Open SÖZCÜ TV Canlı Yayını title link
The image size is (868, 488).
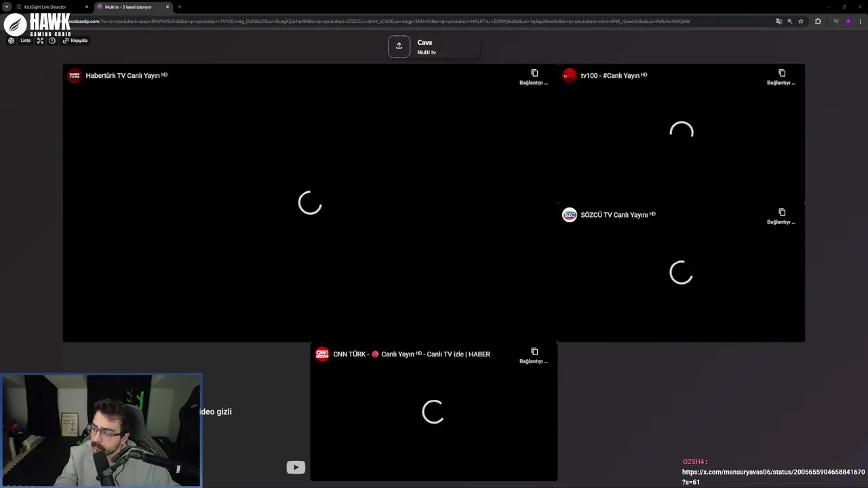(x=618, y=215)
